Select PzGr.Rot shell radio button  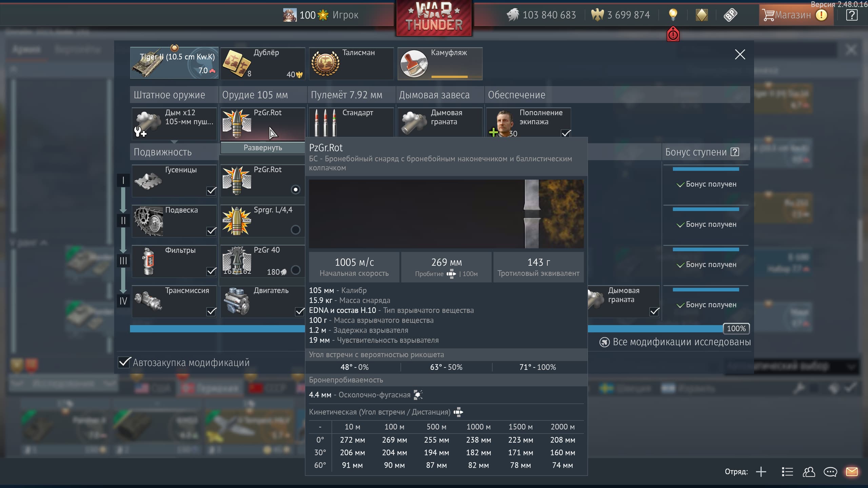(x=296, y=189)
